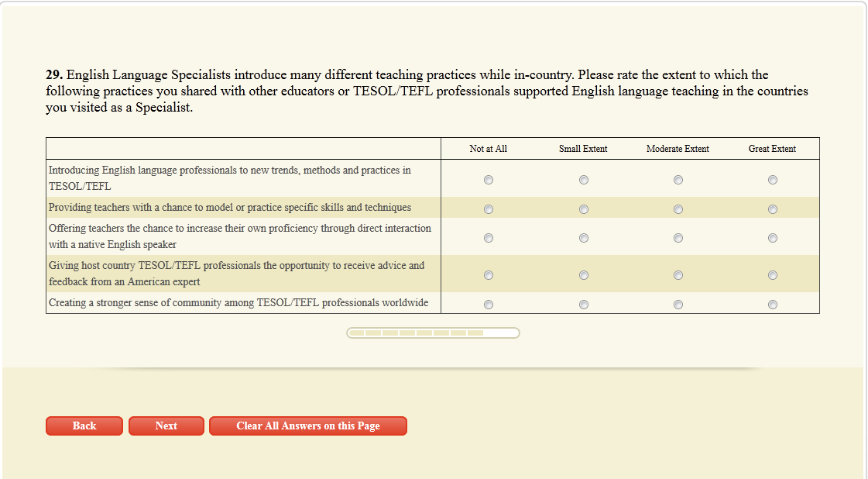This screenshot has width=868, height=479.
Task: Pick 'Not at All' for American expert feedback
Action: pos(489,275)
